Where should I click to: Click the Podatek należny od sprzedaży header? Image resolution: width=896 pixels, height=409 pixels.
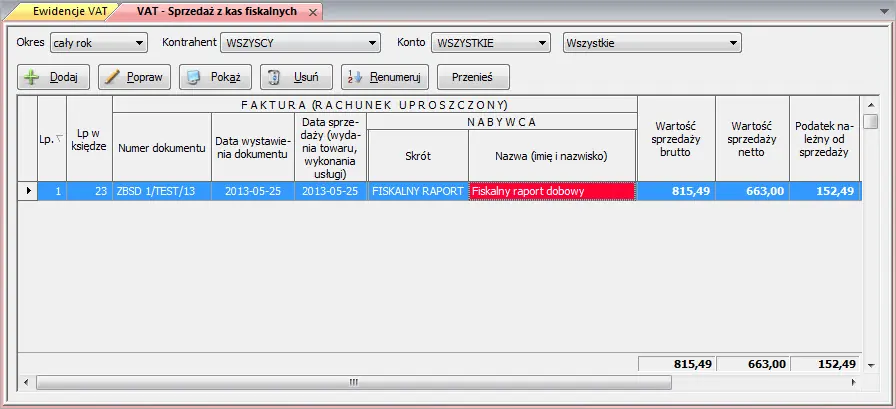pos(824,139)
